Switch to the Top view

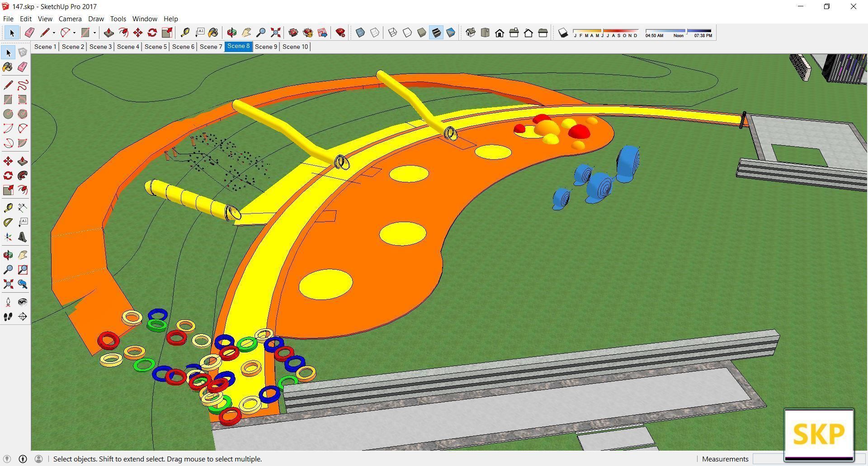[485, 33]
